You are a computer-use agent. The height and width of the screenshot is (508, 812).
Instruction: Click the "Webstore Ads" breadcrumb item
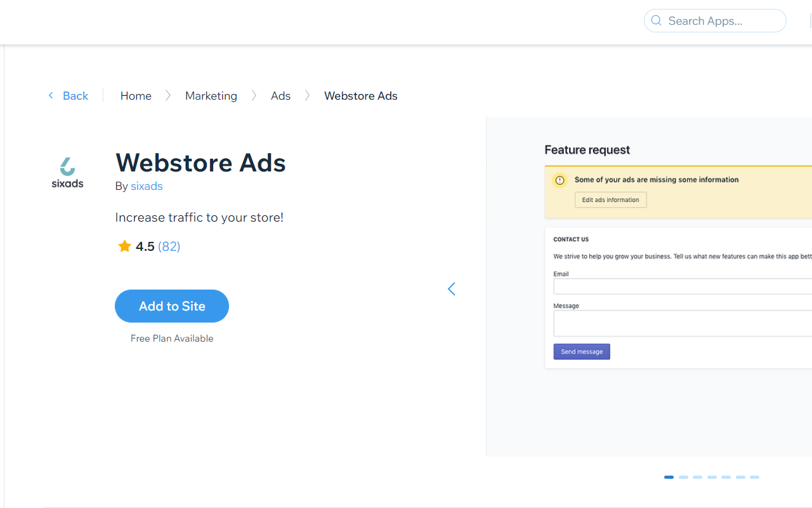pos(360,95)
